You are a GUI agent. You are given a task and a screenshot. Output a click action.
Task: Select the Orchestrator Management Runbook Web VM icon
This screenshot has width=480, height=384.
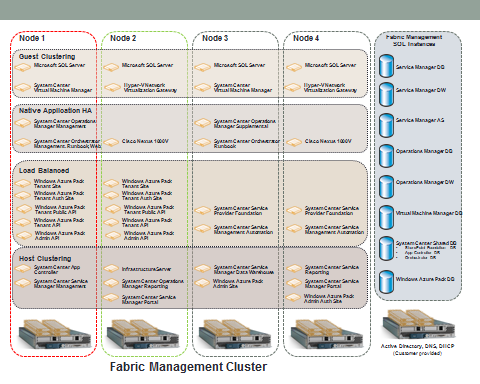[23, 143]
